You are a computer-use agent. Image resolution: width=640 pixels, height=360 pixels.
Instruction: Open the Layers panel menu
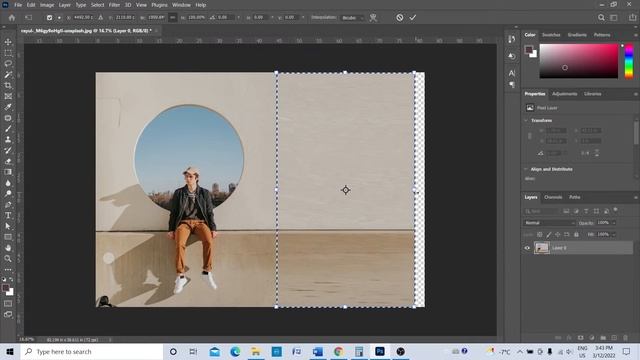(x=636, y=197)
